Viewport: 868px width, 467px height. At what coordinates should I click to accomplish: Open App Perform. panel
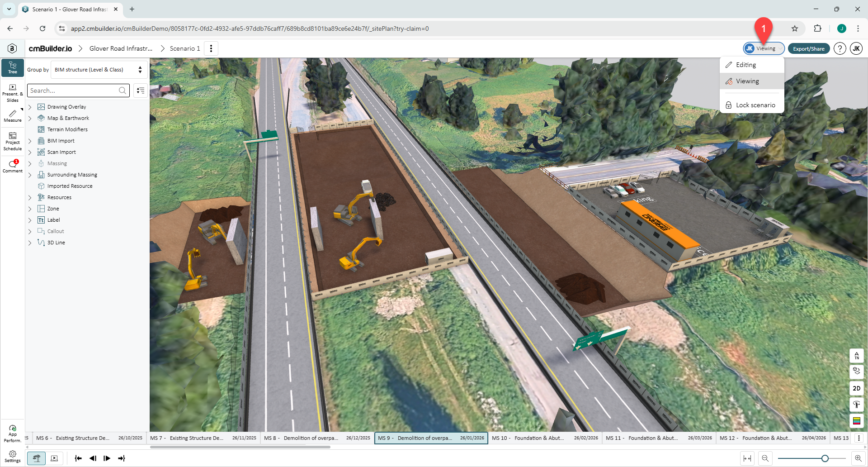tap(13, 434)
